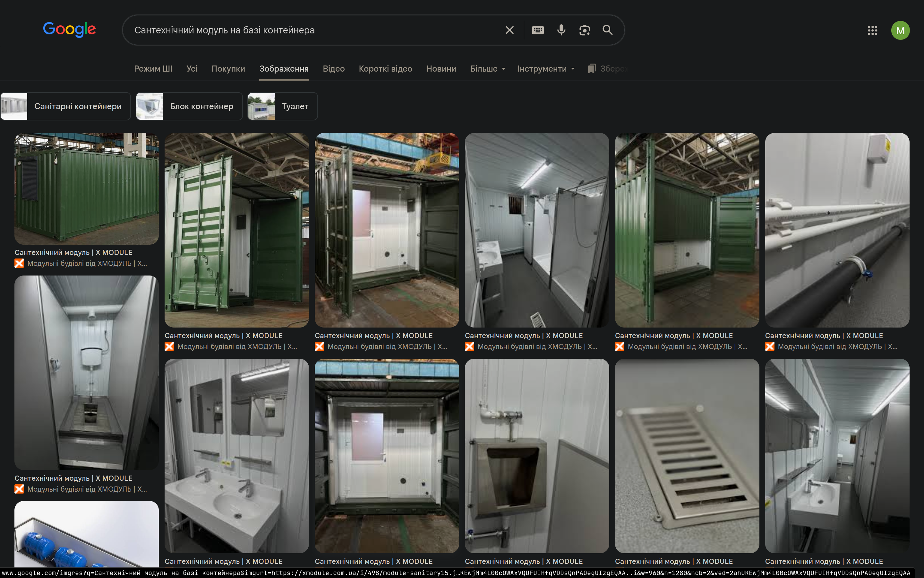Filter by Санітарні контейнери chip

coord(66,106)
